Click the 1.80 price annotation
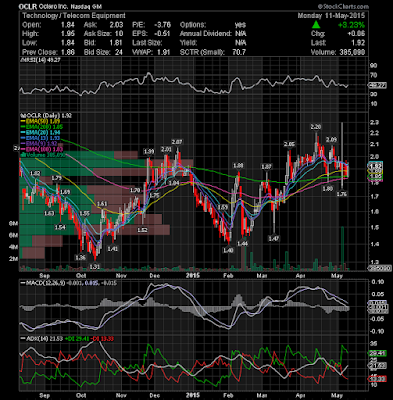The width and height of the screenshot is (393, 400). click(328, 189)
